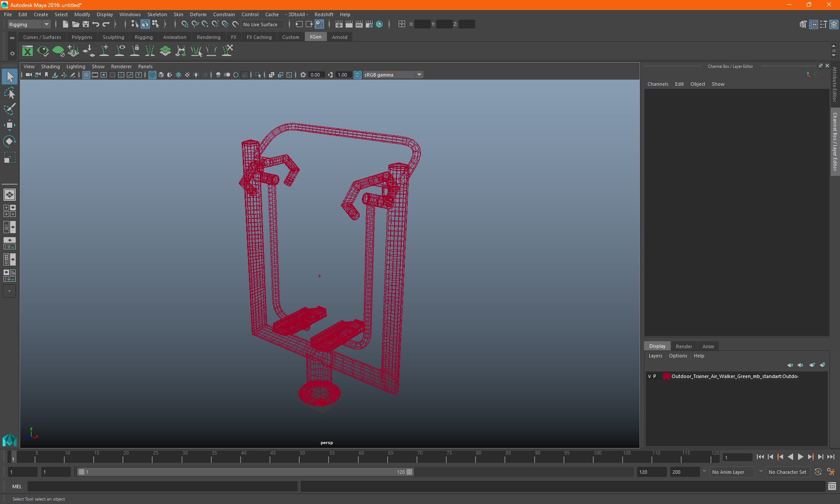The image size is (840, 504).
Task: Expand the sRGB gamma color dropdown
Action: click(x=420, y=74)
